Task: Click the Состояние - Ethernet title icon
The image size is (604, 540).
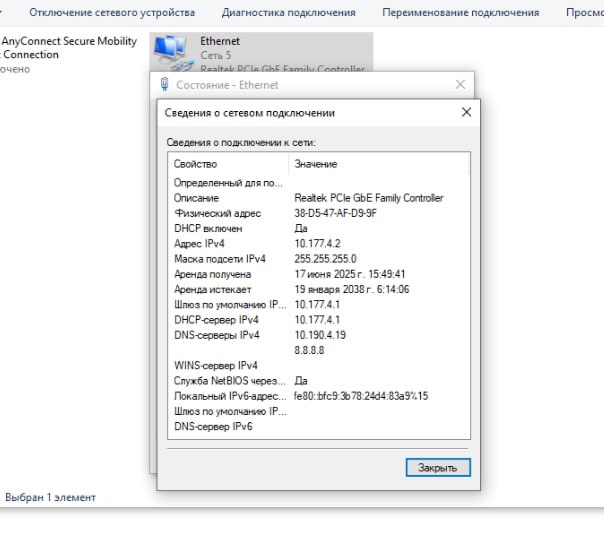Action: point(164,84)
